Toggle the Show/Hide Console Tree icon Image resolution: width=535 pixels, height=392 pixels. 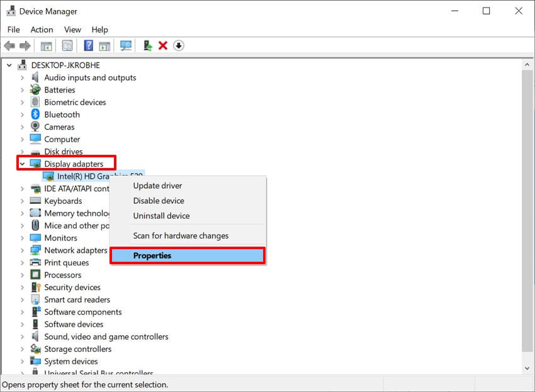click(45, 45)
